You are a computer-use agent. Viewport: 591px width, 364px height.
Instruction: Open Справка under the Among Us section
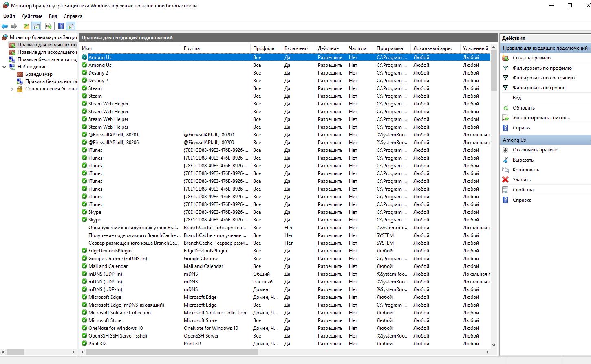click(522, 200)
